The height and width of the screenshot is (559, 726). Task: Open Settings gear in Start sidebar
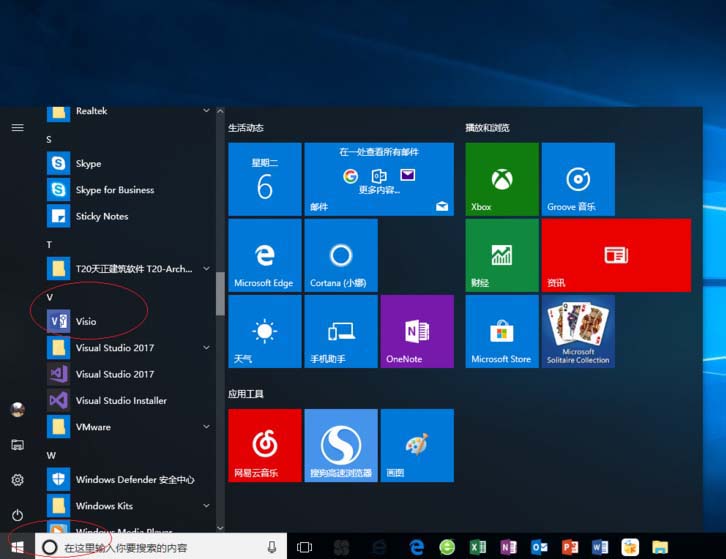18,480
